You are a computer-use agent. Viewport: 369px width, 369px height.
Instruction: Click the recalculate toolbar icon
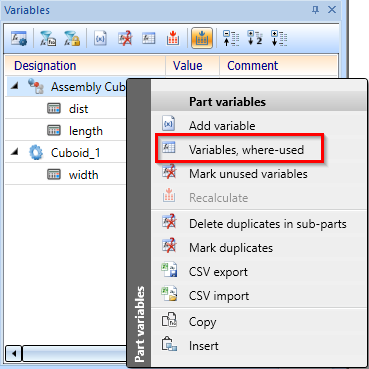click(173, 38)
